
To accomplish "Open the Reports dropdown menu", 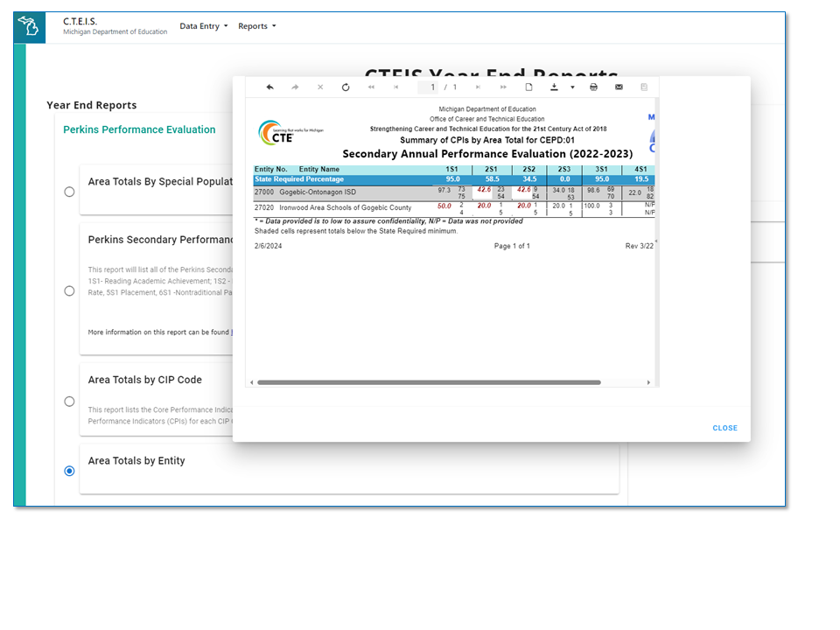I will [x=256, y=26].
